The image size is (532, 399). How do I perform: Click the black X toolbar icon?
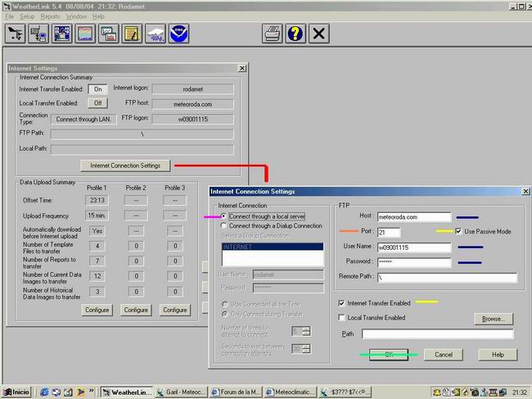319,34
